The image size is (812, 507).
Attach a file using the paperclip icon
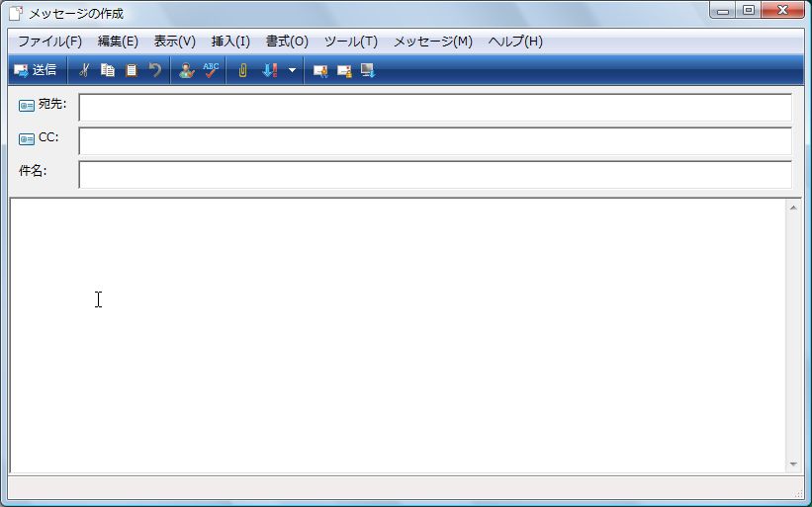pos(242,70)
